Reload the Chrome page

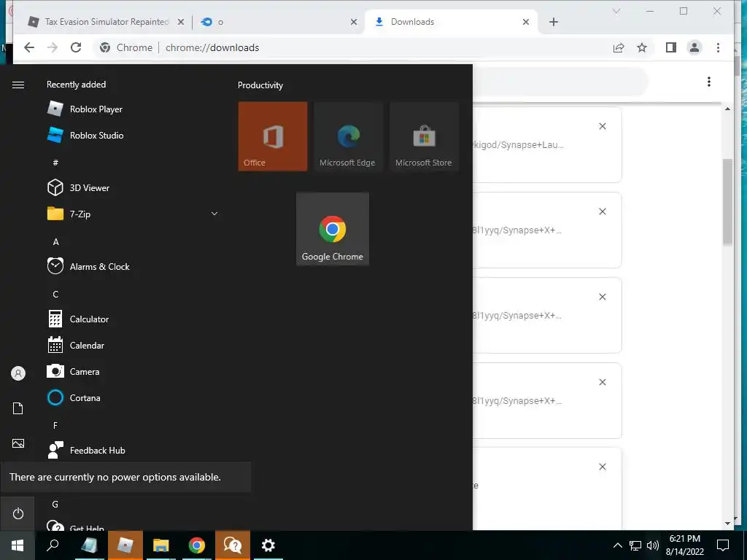(76, 47)
